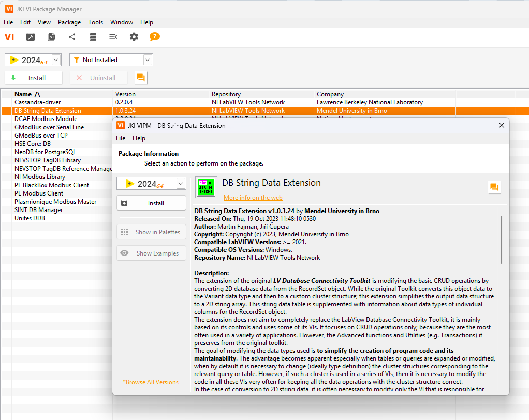Select PL BlackBox Modbus Client package
The height and width of the screenshot is (420, 529).
[x=52, y=185]
